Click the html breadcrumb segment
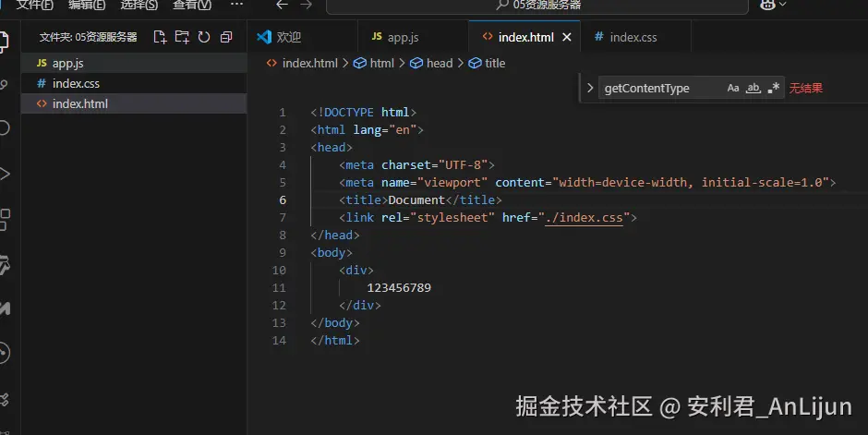This screenshot has height=435, width=868. click(x=374, y=63)
